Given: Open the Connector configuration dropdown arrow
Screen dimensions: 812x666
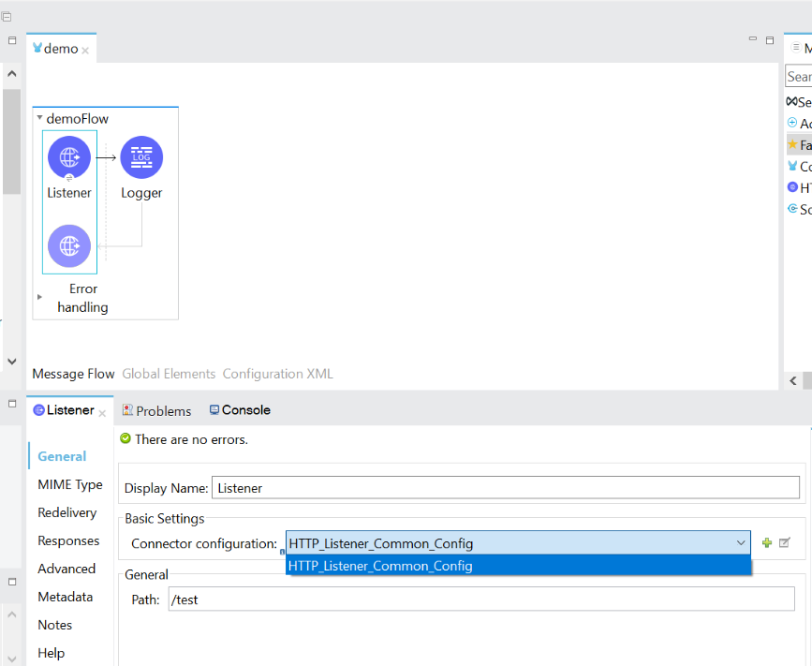Looking at the screenshot, I should click(741, 543).
